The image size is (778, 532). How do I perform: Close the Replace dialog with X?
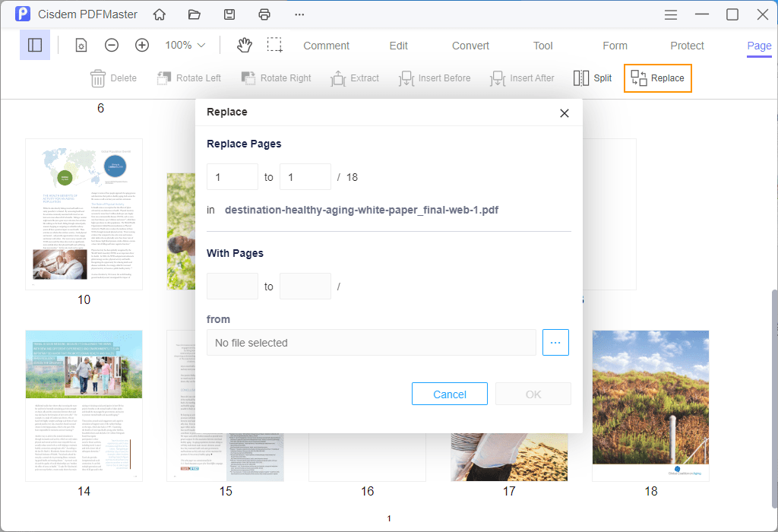tap(565, 113)
